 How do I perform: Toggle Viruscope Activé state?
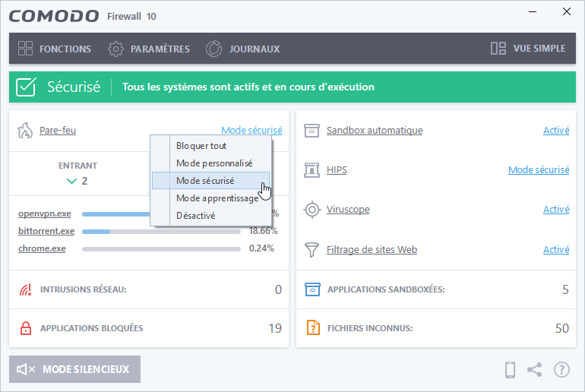[x=556, y=209]
